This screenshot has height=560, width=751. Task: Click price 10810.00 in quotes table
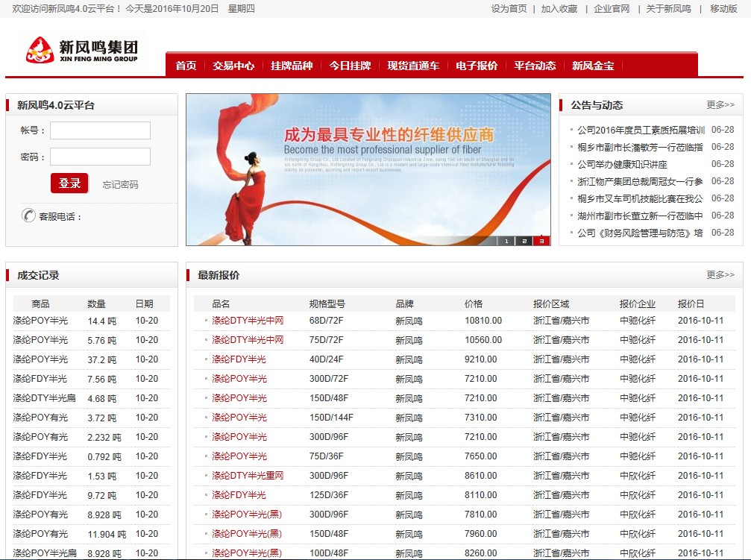click(483, 321)
